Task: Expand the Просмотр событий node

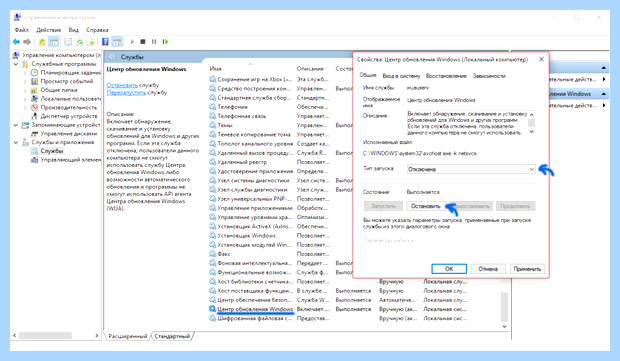Action: pos(25,81)
